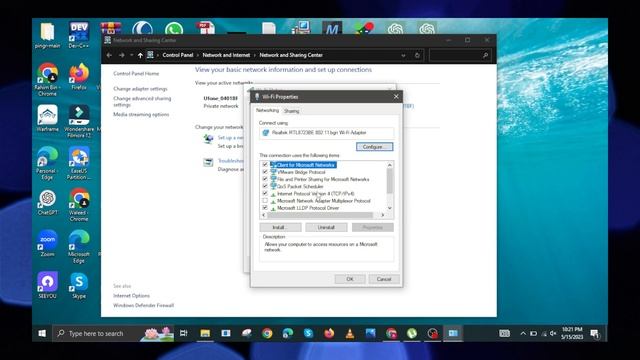
Task: Click the Network and Internet breadcrumb
Action: click(226, 55)
